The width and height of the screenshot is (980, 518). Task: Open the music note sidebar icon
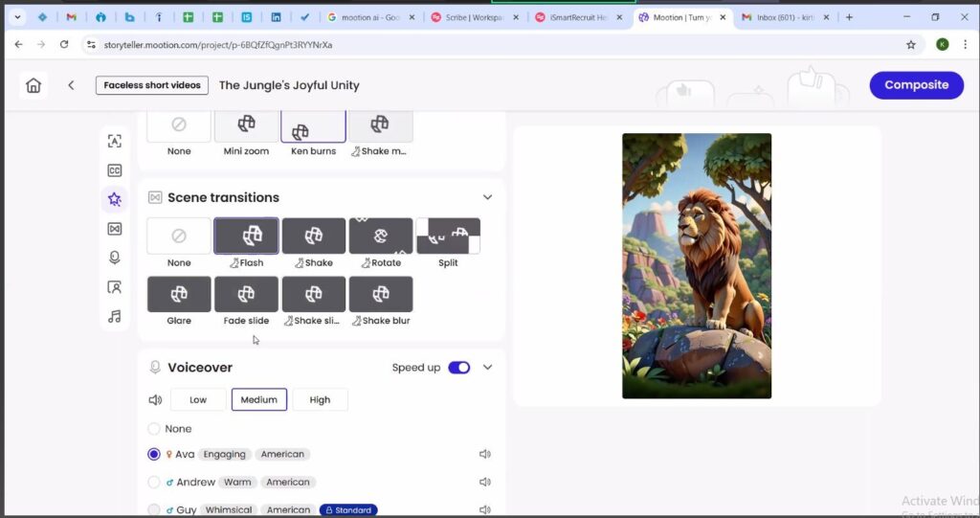point(115,317)
